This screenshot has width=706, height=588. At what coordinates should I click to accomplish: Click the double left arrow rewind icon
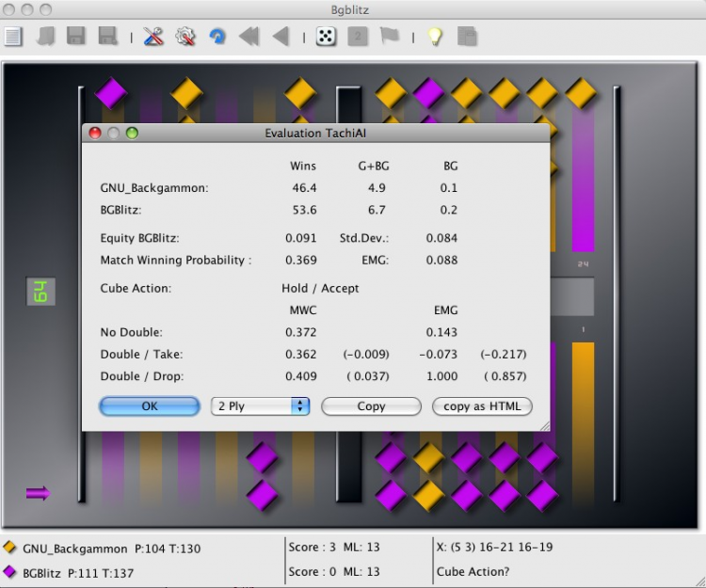(249, 37)
